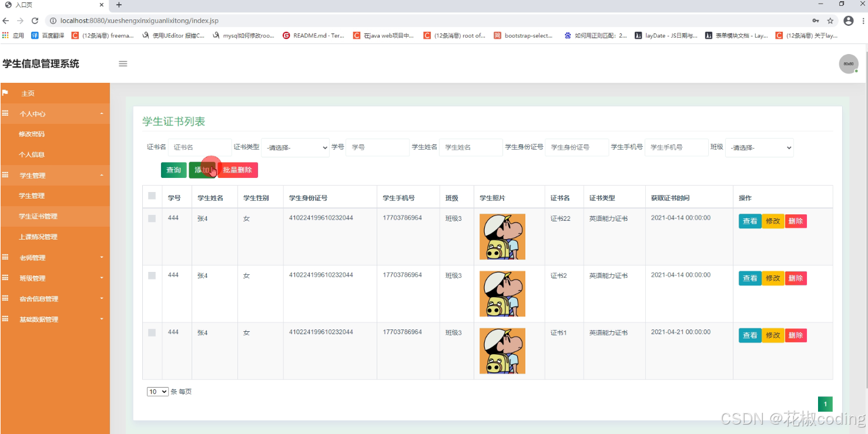The width and height of the screenshot is (868, 434).
Task: Change the per-page count dropdown
Action: [157, 391]
